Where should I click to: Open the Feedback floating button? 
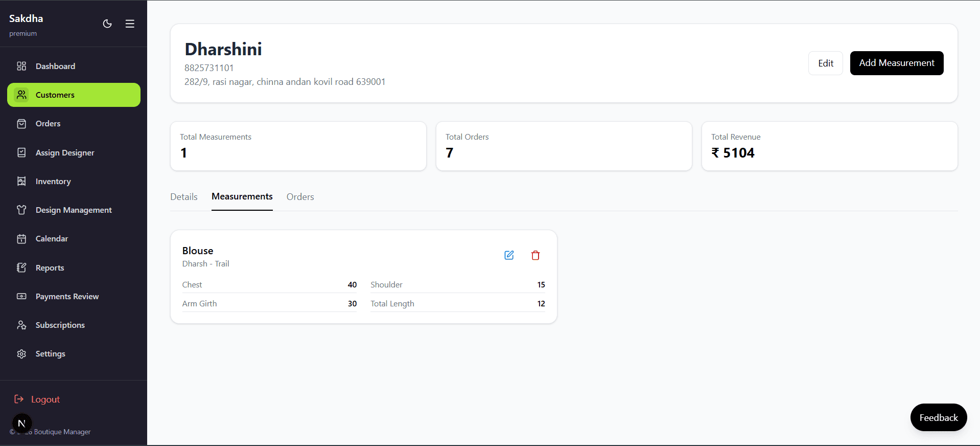(x=939, y=417)
